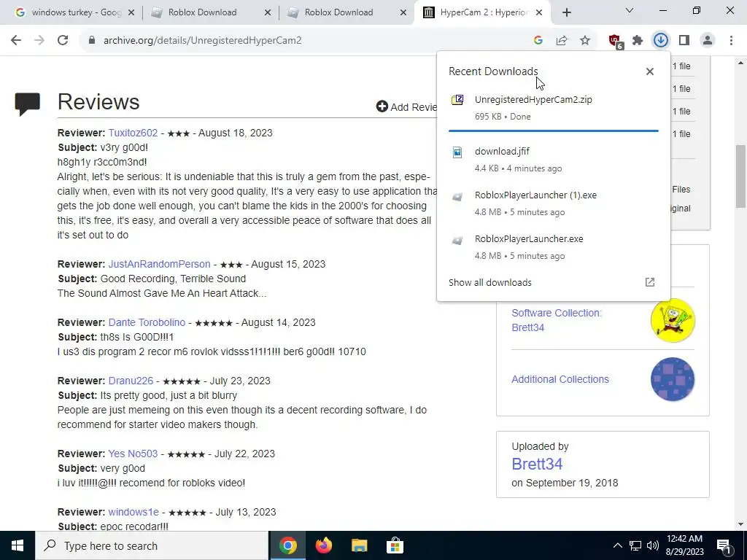The height and width of the screenshot is (560, 747).
Task: Open reviewer Dranu226 profile
Action: [x=131, y=381]
